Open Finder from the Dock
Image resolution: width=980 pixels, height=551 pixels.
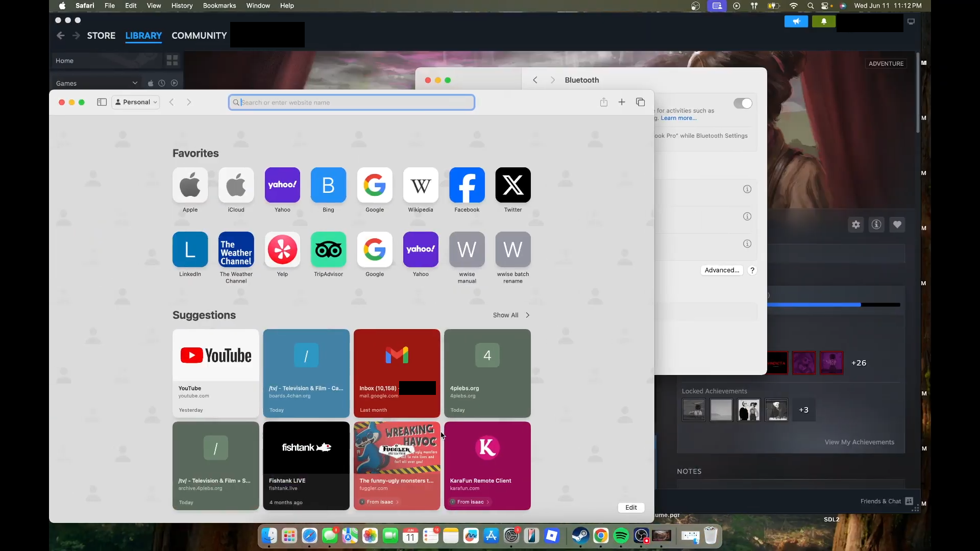(269, 535)
